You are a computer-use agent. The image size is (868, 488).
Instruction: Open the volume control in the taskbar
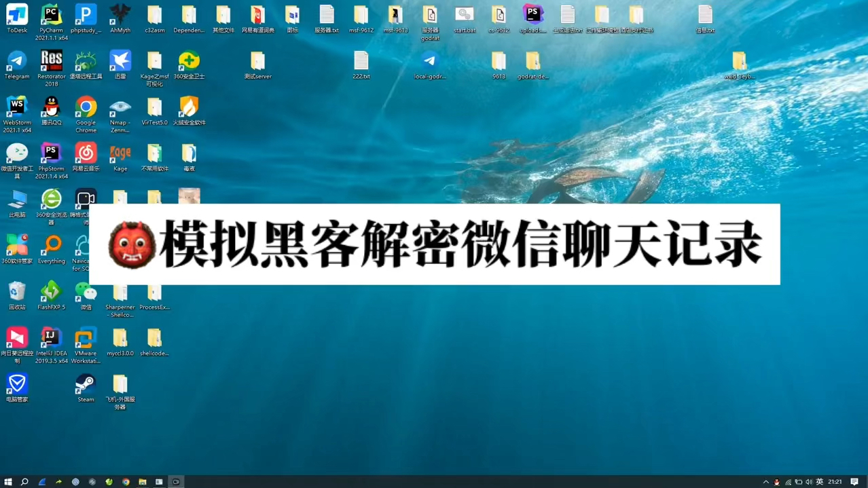(x=810, y=481)
